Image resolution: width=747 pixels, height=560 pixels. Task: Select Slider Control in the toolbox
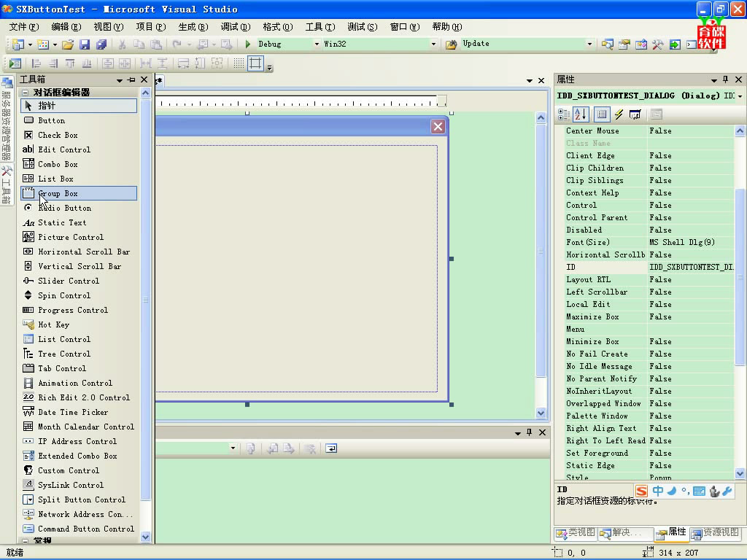pyautogui.click(x=79, y=281)
